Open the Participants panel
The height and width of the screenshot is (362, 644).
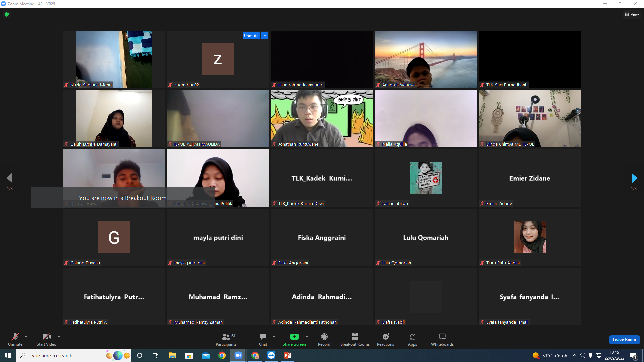226,339
